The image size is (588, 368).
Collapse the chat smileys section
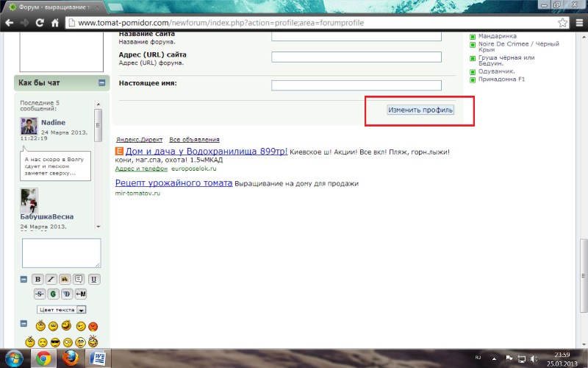click(x=24, y=324)
